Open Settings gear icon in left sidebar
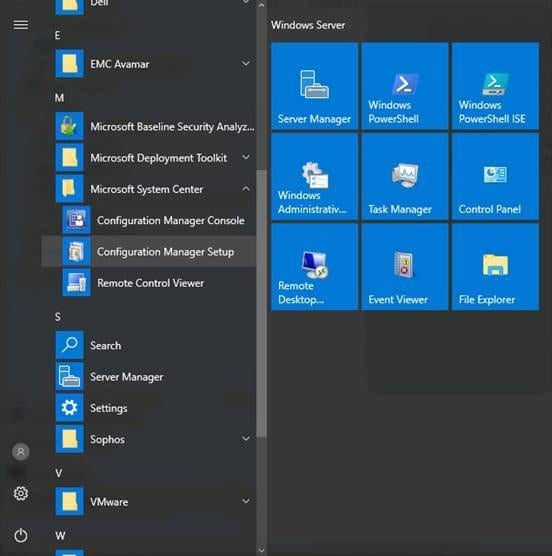 [x=21, y=494]
